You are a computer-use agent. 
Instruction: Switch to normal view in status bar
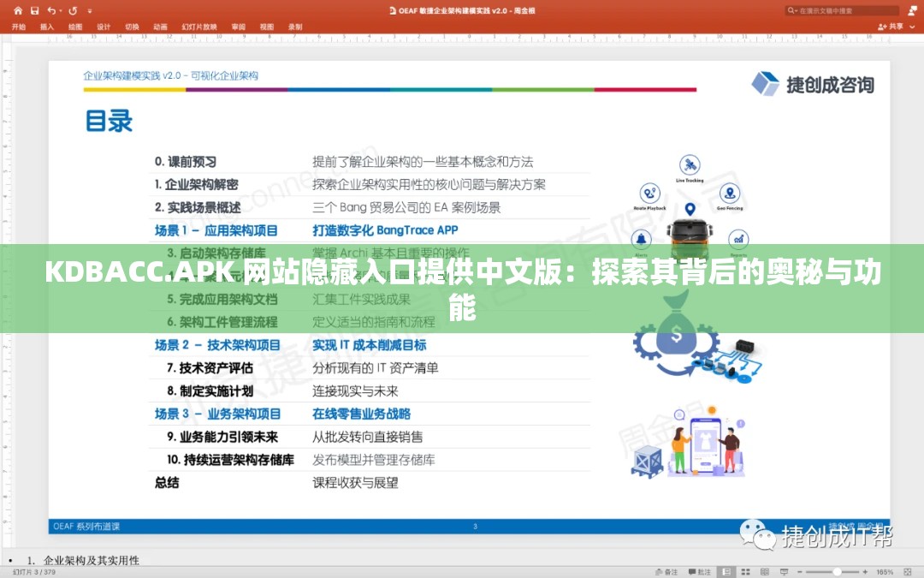coord(726,572)
